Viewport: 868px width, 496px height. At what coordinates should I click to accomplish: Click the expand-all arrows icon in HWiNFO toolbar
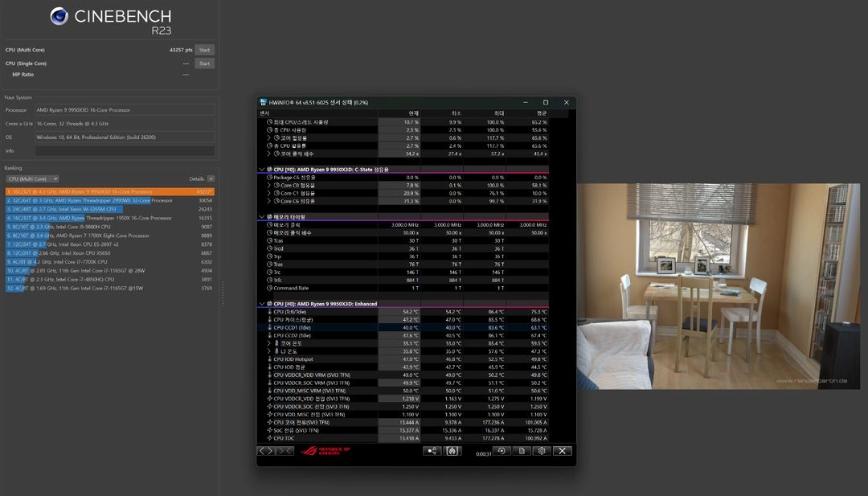point(266,451)
